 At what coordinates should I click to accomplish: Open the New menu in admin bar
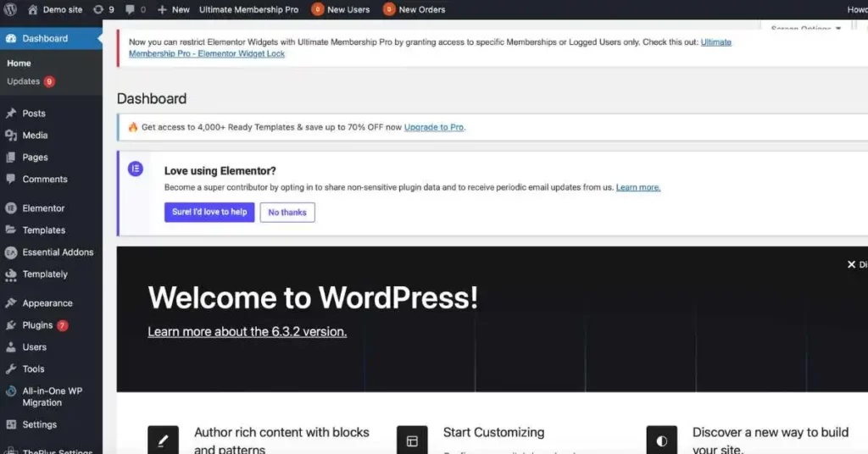coord(181,9)
